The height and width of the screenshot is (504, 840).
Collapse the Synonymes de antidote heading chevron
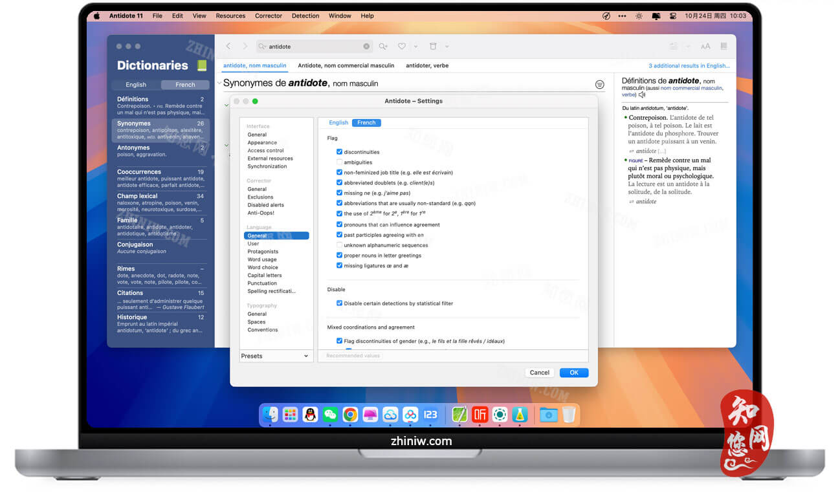219,83
